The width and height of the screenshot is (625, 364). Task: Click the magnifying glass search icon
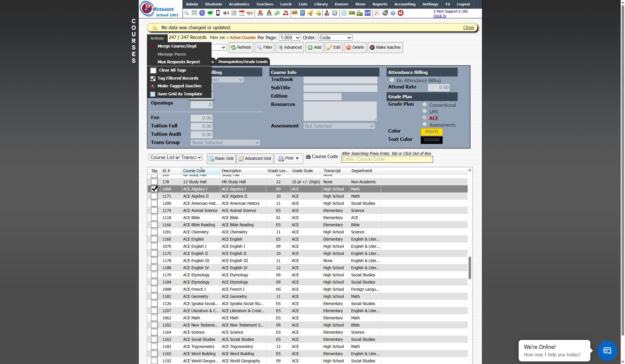pyautogui.click(x=186, y=13)
